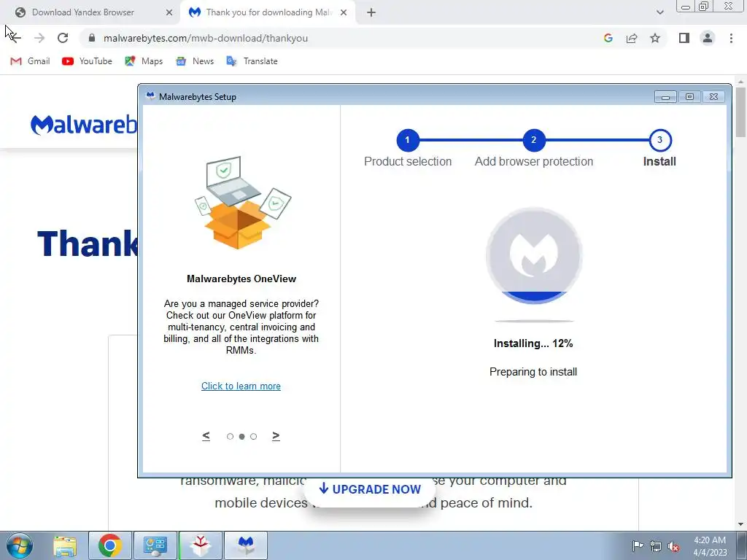Open the YouTube bookmark

click(x=87, y=61)
